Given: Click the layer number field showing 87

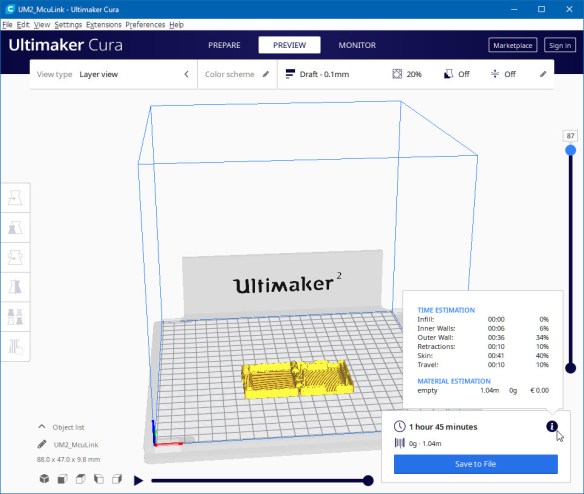Looking at the screenshot, I should pyautogui.click(x=570, y=136).
